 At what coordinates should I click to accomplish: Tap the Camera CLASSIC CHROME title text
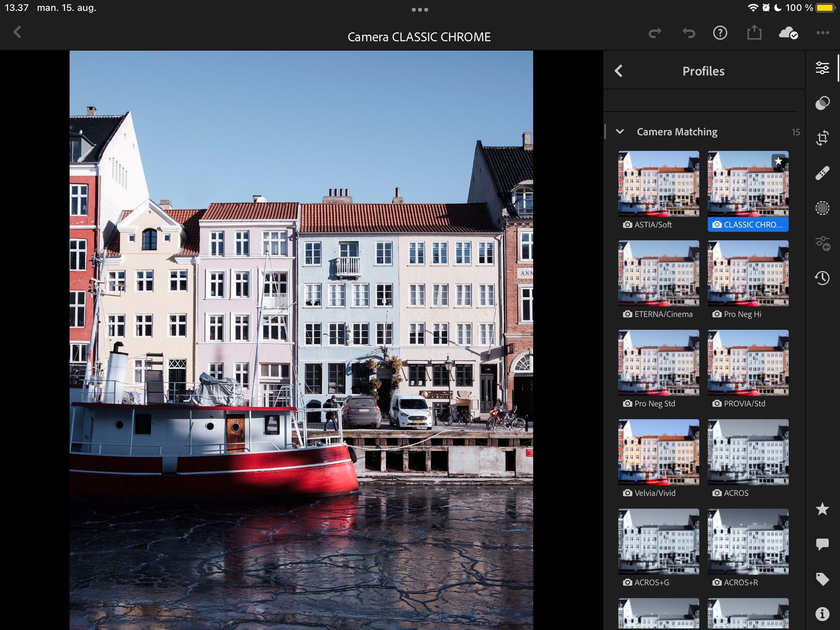pos(419,37)
